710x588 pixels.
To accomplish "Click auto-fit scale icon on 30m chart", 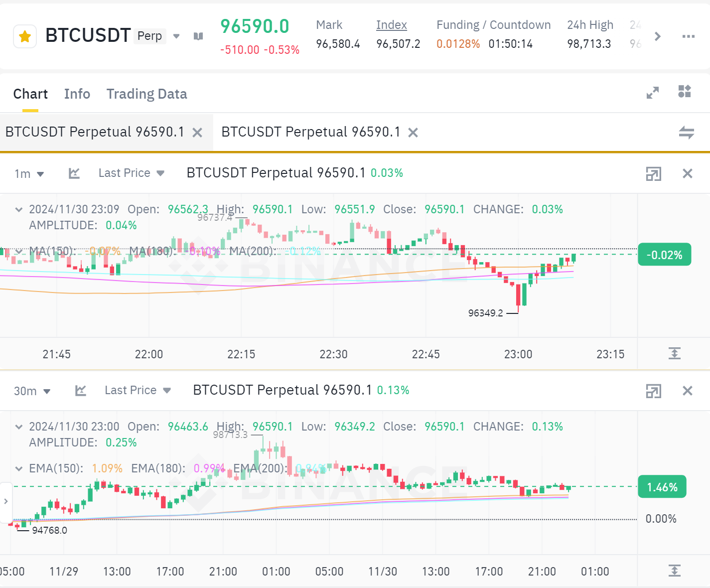I will [675, 571].
